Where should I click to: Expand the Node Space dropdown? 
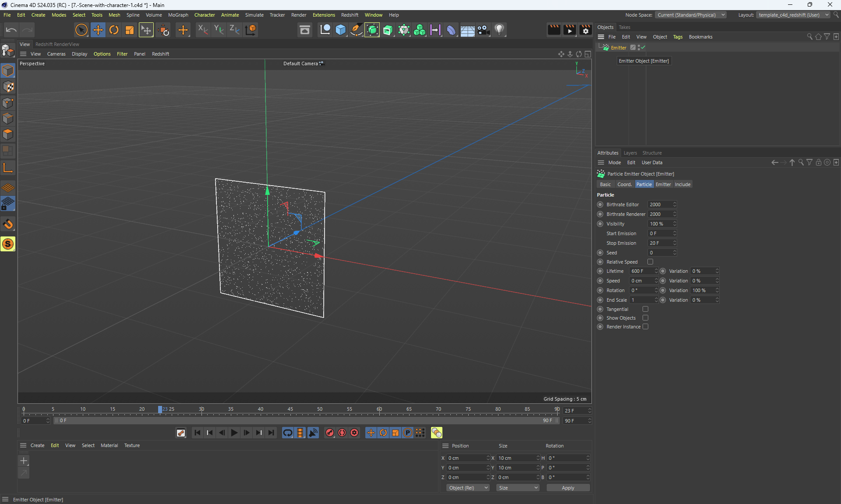click(691, 15)
